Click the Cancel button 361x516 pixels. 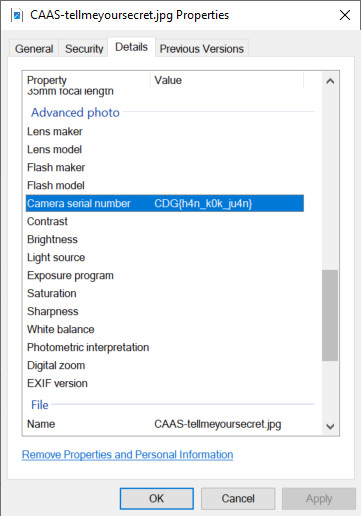pyautogui.click(x=238, y=498)
